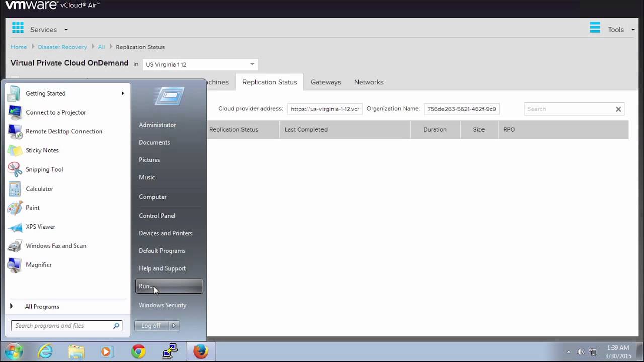Expand shutdown options arrow beside Log off

coord(174,326)
